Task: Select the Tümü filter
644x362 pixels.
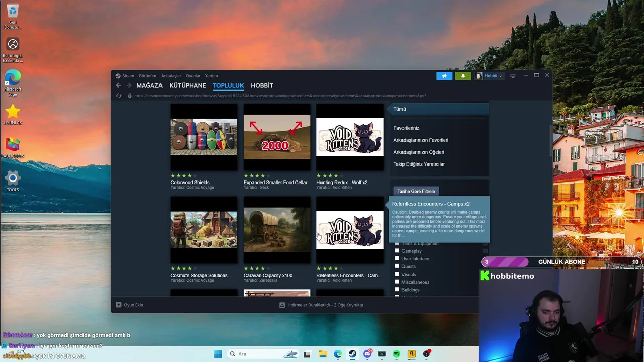Action: [440, 109]
